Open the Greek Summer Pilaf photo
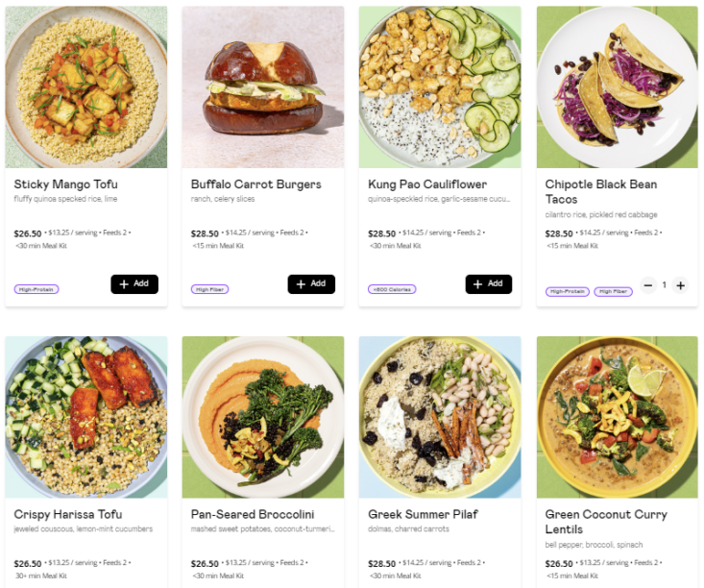This screenshot has width=704, height=588. [x=440, y=417]
